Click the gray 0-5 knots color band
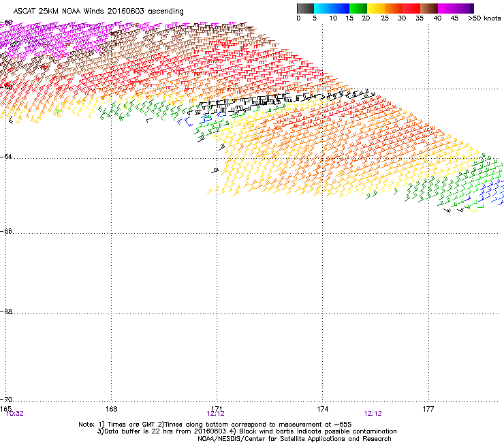Image resolution: width=504 pixels, height=443 pixels. pyautogui.click(x=305, y=8)
